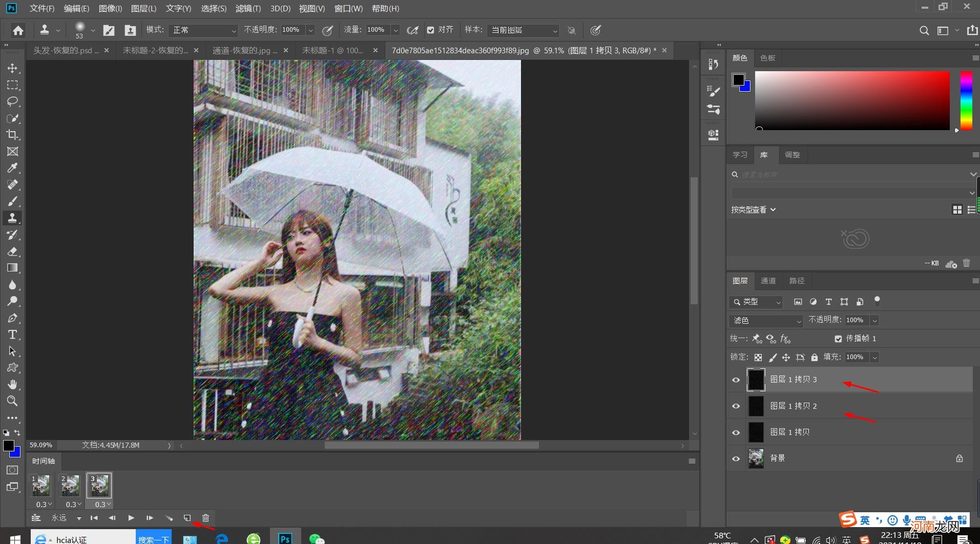
Task: Toggle the 传播帧 1 checkbox
Action: [838, 339]
